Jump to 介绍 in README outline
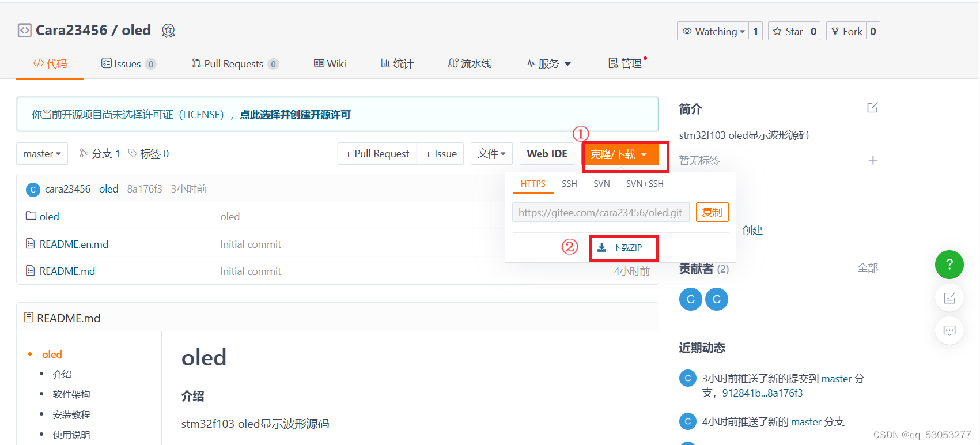 click(62, 374)
